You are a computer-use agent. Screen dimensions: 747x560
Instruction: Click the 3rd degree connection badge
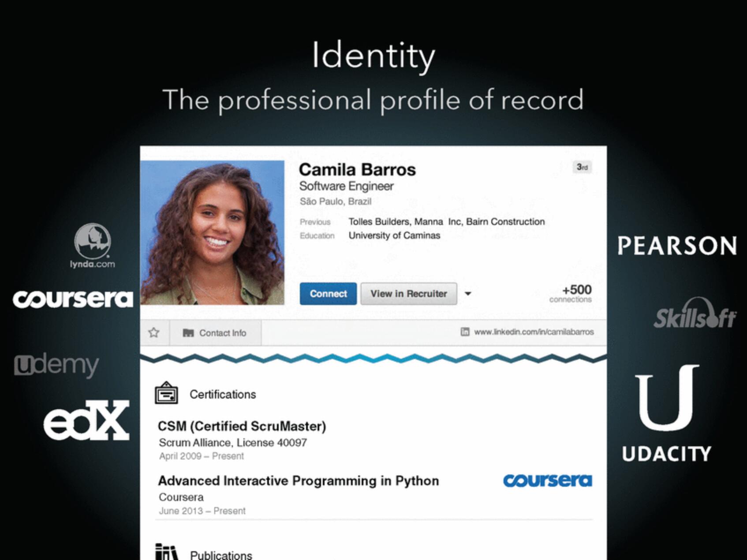click(x=582, y=167)
